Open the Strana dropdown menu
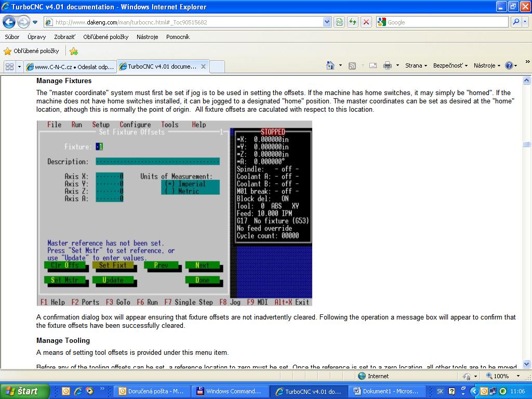Image resolution: width=532 pixels, height=399 pixels. (416, 65)
